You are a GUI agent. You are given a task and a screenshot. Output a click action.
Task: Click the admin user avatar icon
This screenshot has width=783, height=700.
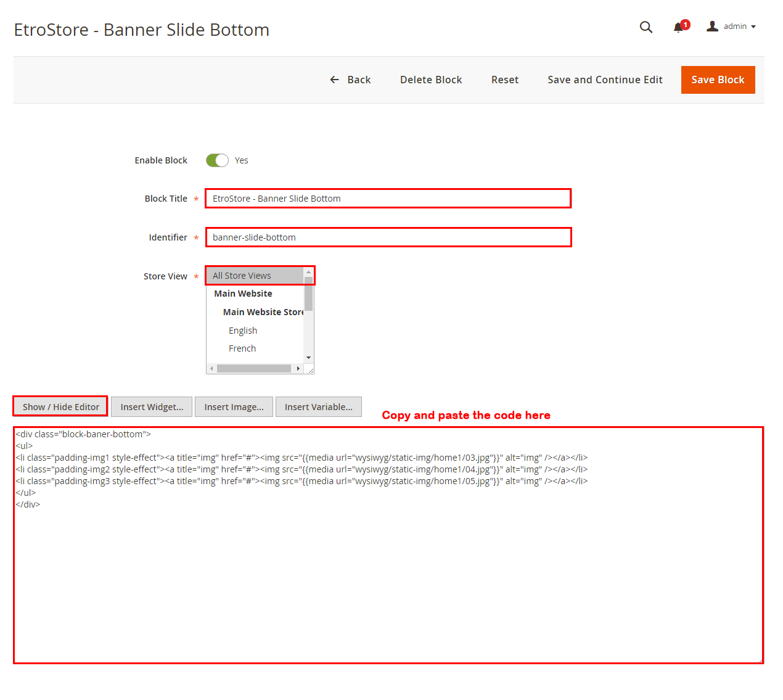pyautogui.click(x=712, y=27)
